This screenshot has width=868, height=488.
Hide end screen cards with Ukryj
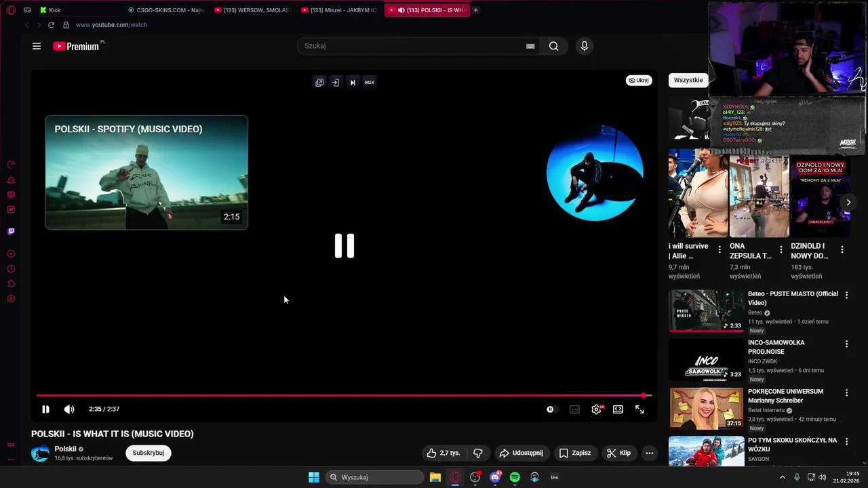pos(639,80)
